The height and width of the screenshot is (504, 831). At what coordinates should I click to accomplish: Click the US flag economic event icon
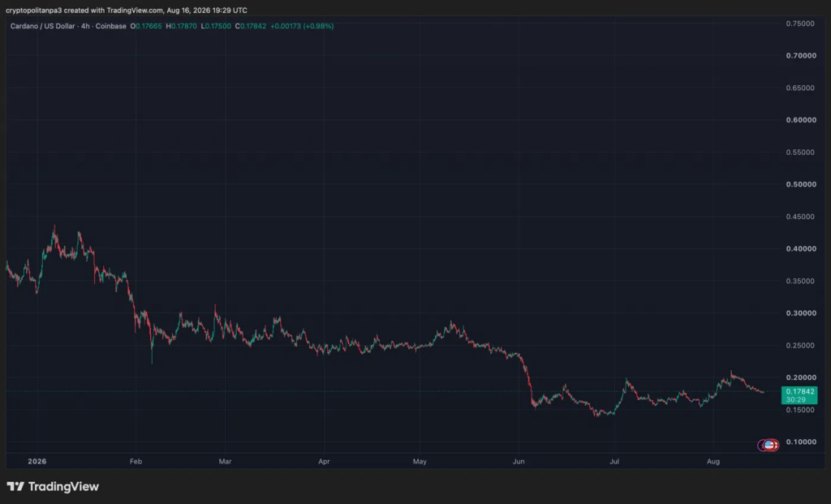pos(769,446)
